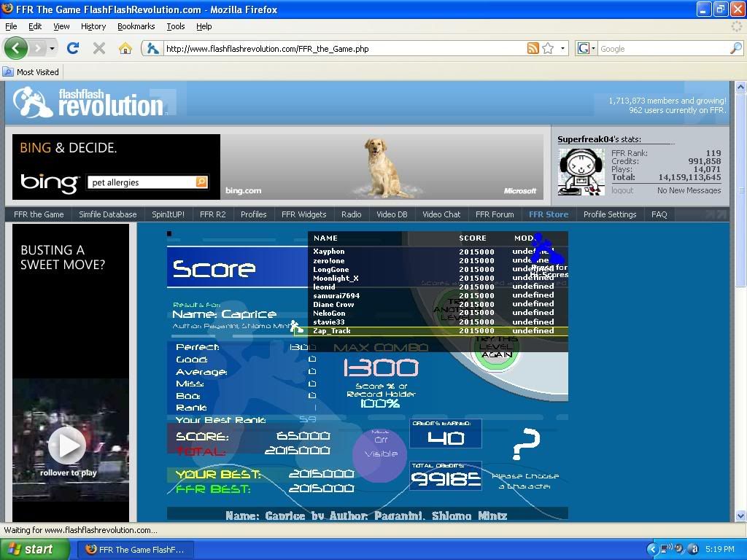Open the Windows Start menu
The width and height of the screenshot is (747, 560).
(x=34, y=549)
